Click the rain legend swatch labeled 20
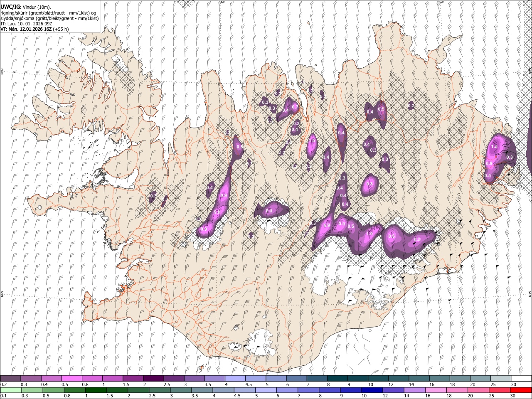 click(478, 390)
